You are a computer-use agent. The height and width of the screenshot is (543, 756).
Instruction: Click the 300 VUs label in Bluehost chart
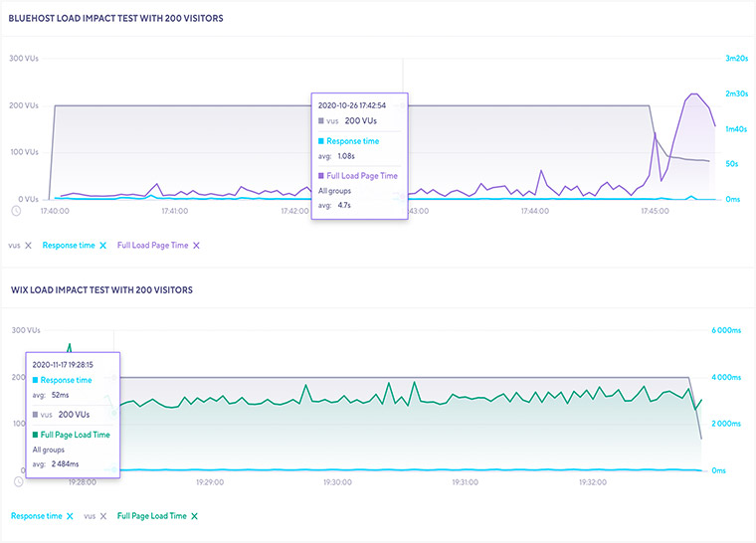click(x=24, y=59)
